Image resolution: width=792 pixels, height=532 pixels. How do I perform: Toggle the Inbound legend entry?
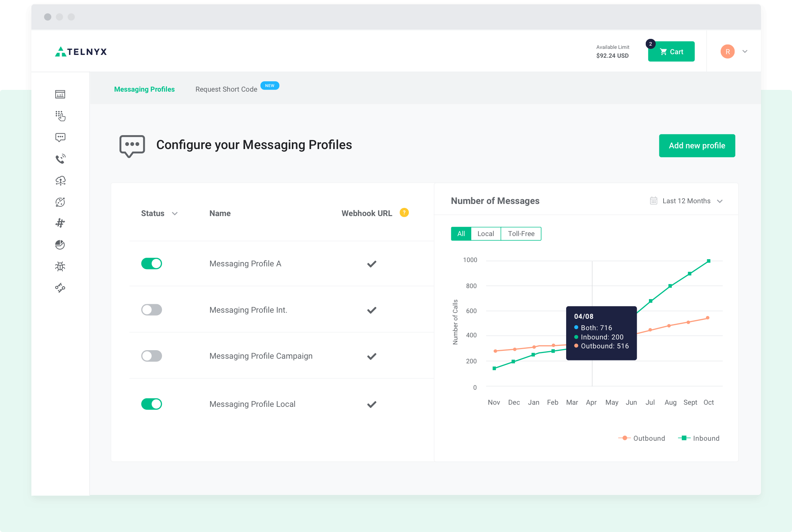click(699, 438)
